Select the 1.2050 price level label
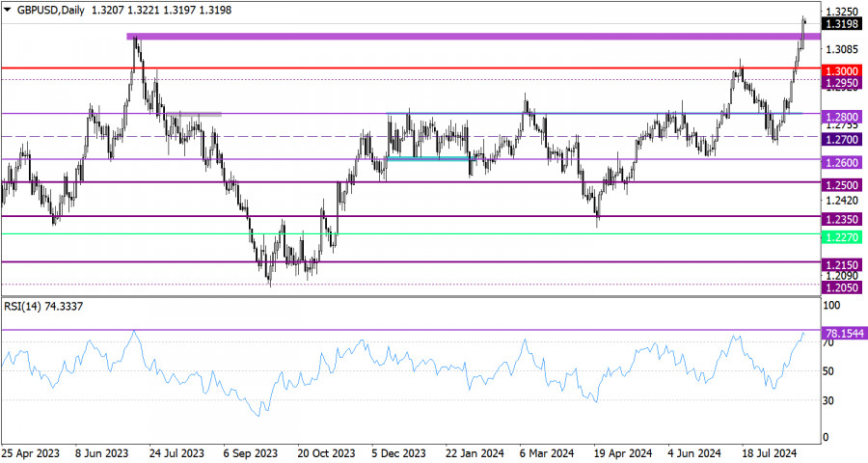868x463 pixels. [x=842, y=287]
